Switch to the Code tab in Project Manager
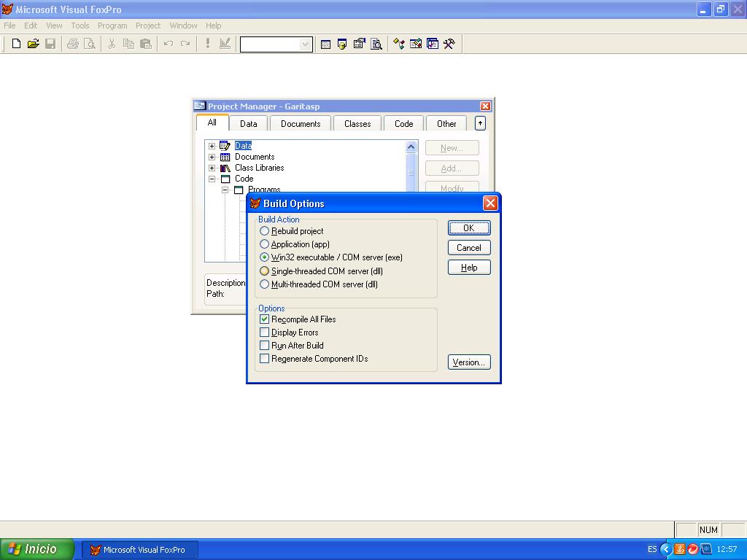Viewport: 747px width, 560px height. coord(404,124)
